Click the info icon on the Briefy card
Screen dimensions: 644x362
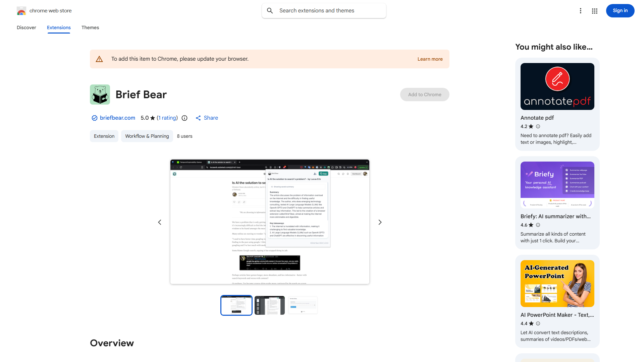(x=538, y=225)
